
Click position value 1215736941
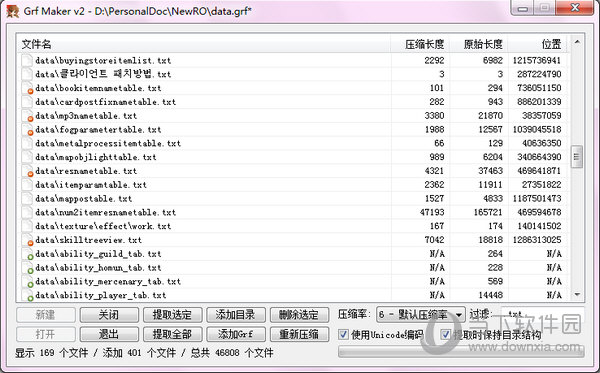click(537, 60)
